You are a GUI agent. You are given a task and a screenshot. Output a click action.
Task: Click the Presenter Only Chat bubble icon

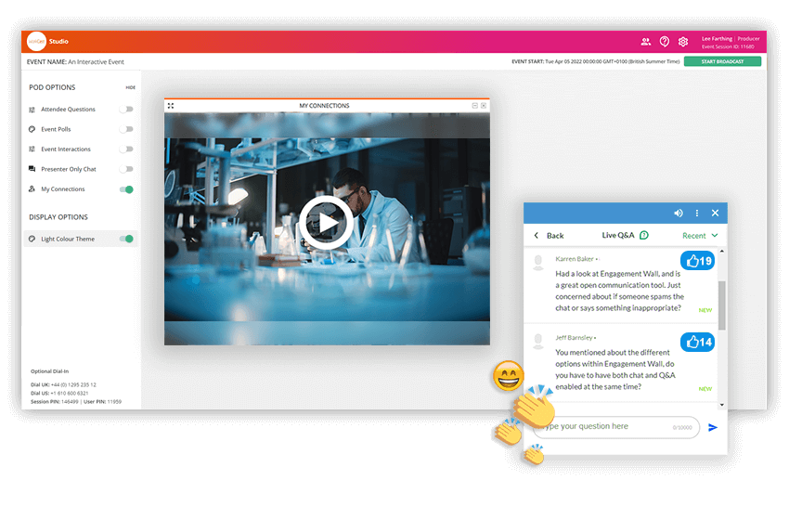coord(32,169)
